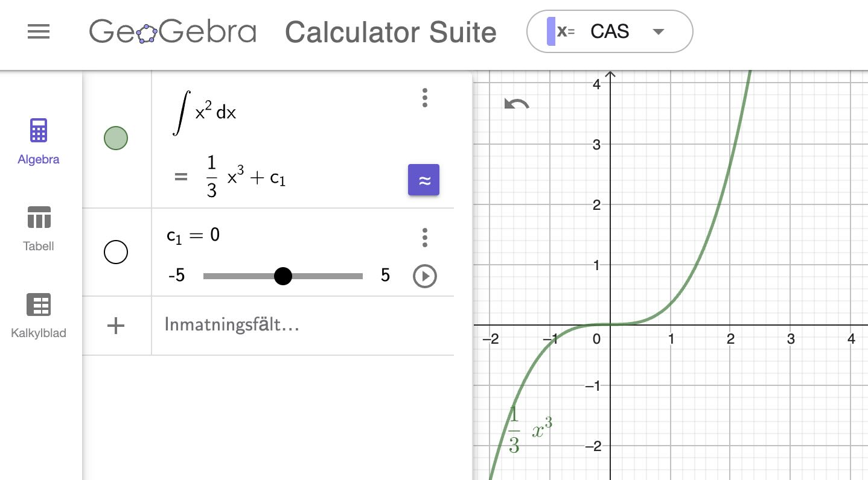Click the undo arrow in the graph view
Screen dimensions: 868x480
(x=516, y=104)
